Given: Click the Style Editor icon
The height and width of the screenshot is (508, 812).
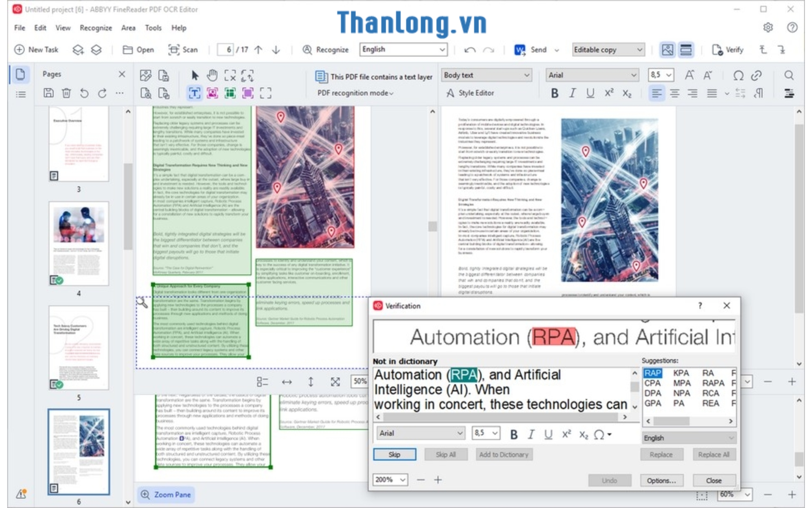Looking at the screenshot, I should pos(450,93).
